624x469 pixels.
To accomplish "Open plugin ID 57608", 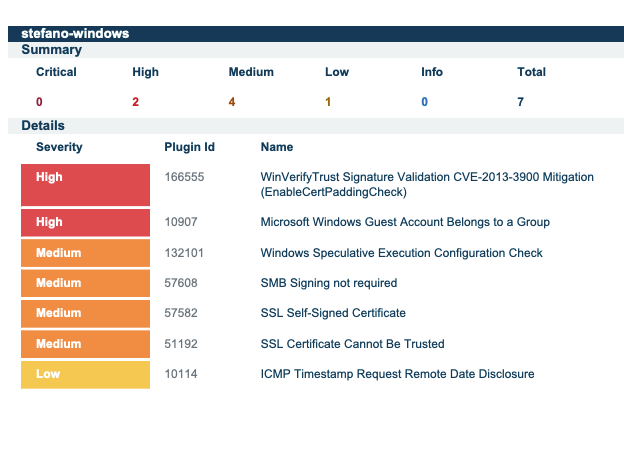I will click(181, 283).
